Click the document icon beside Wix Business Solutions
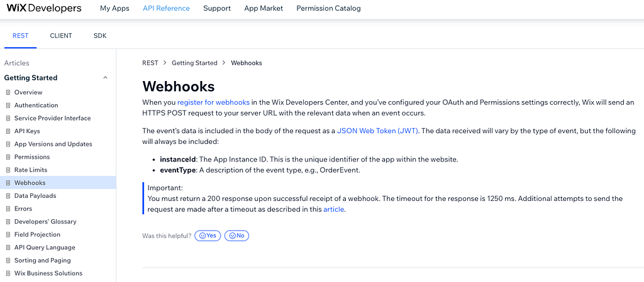 tap(8, 273)
